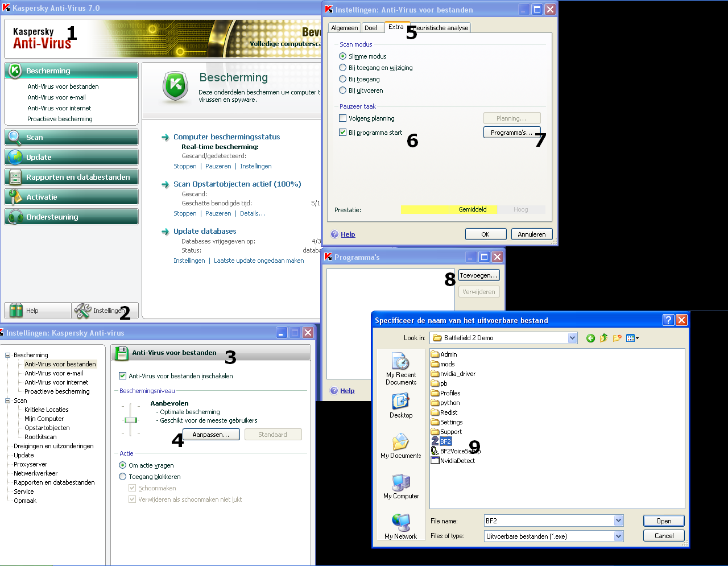
Task: Open the Look in folder dropdown
Action: pos(572,338)
